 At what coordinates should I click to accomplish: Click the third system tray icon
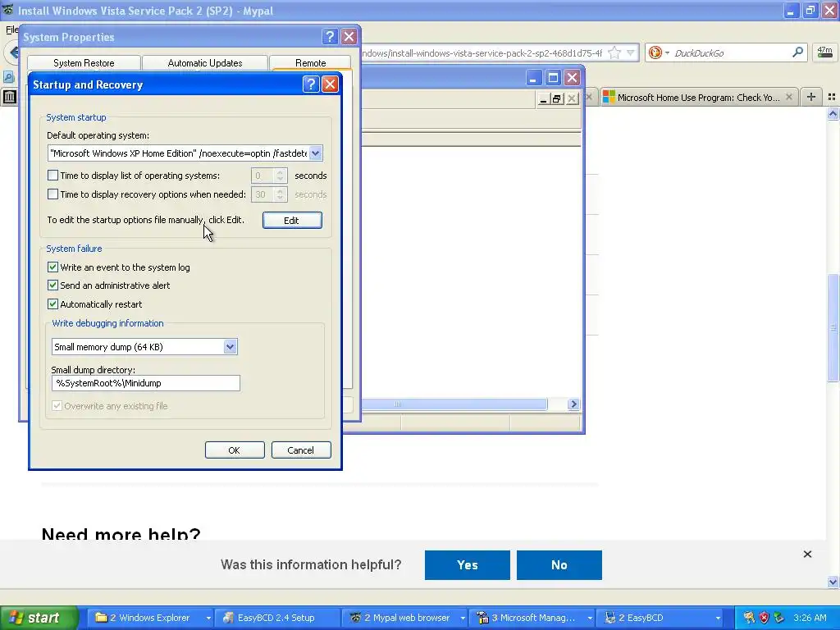coord(779,618)
